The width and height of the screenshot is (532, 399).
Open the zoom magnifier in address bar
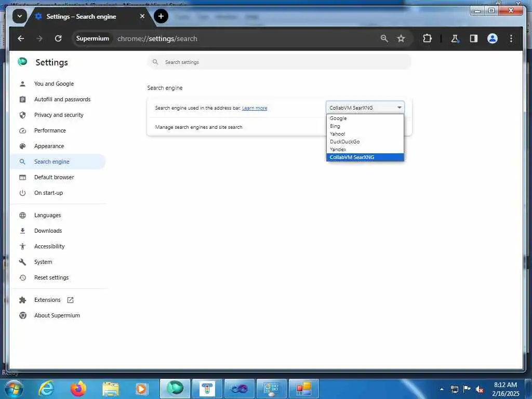click(x=384, y=38)
